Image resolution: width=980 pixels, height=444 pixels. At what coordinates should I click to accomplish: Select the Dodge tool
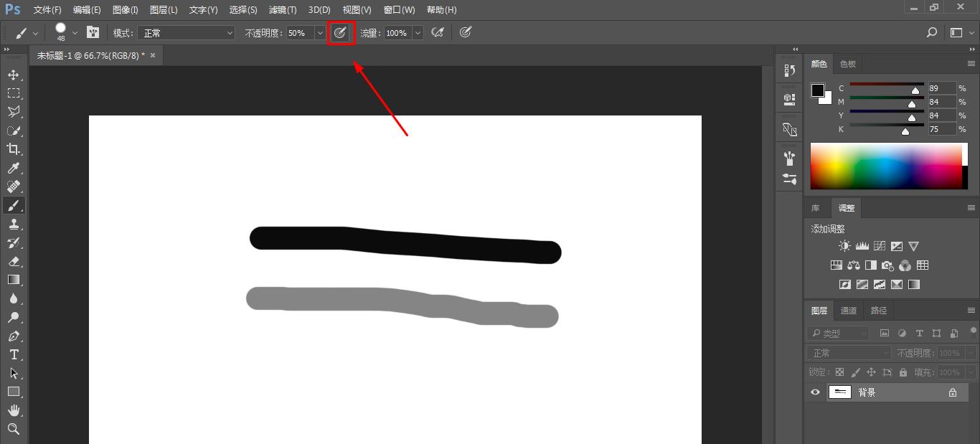pos(14,317)
